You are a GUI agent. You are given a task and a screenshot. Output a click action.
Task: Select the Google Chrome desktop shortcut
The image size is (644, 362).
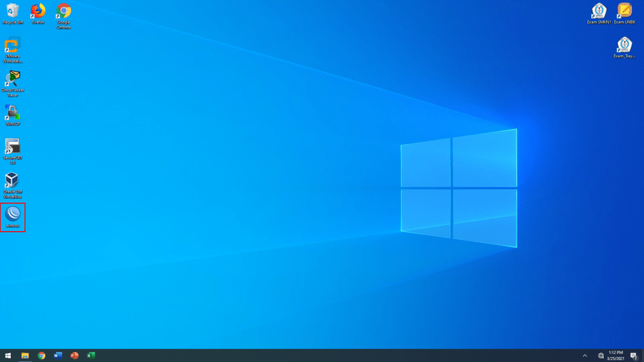tap(64, 11)
